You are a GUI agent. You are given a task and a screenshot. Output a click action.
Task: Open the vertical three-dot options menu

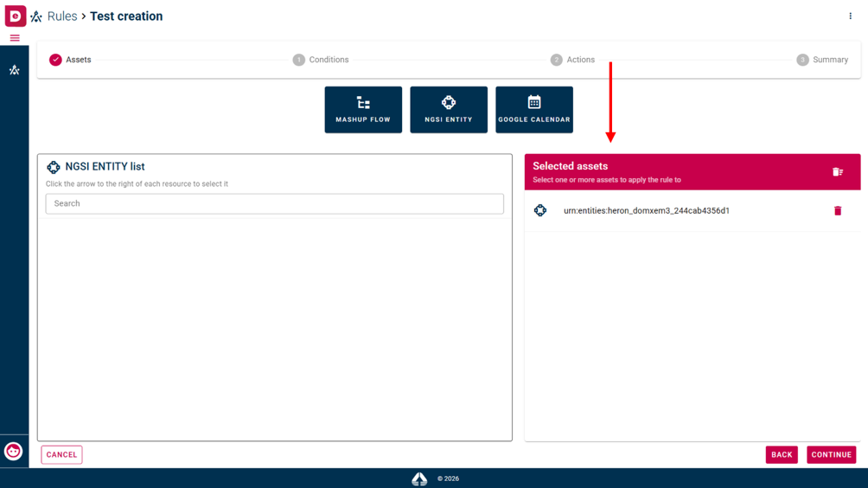tap(851, 16)
